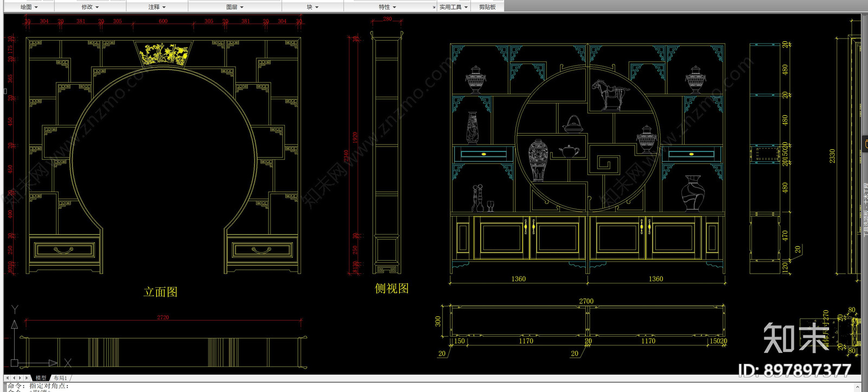The height and width of the screenshot is (392, 868).
Task: Jump to last layout tab arrow
Action: pyautogui.click(x=27, y=377)
